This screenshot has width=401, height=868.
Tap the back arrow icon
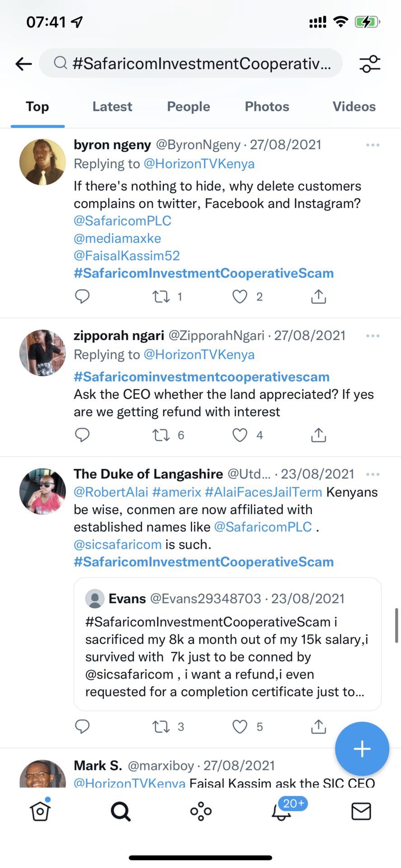(24, 64)
